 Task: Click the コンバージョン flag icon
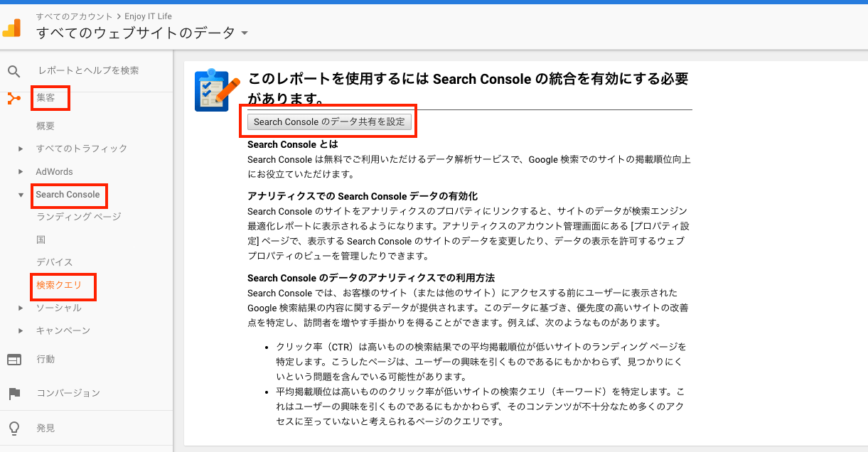(x=14, y=393)
